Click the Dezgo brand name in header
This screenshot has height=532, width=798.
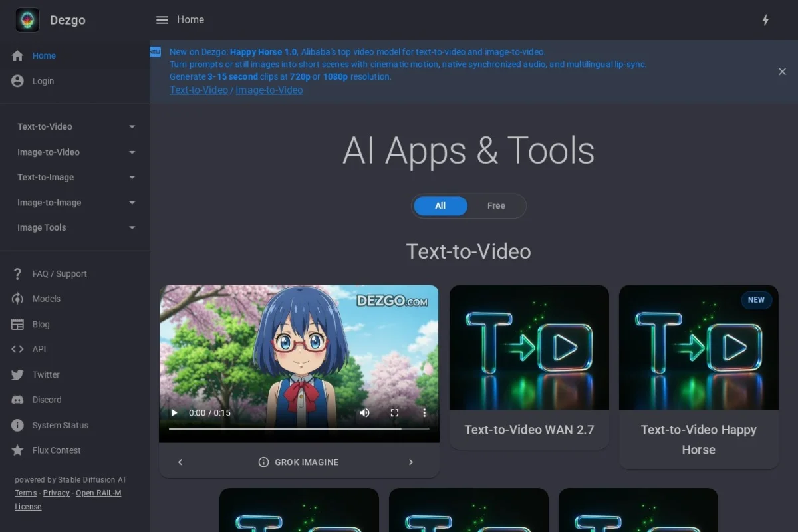pyautogui.click(x=68, y=20)
